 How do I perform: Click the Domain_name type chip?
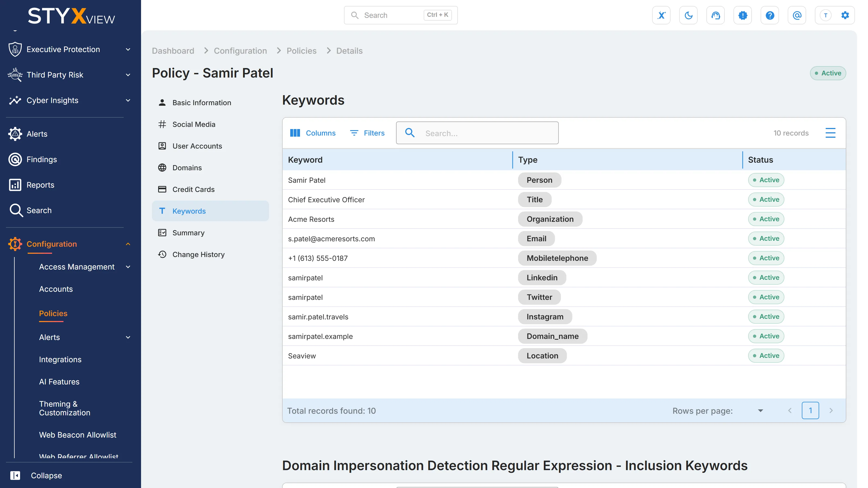pos(552,336)
